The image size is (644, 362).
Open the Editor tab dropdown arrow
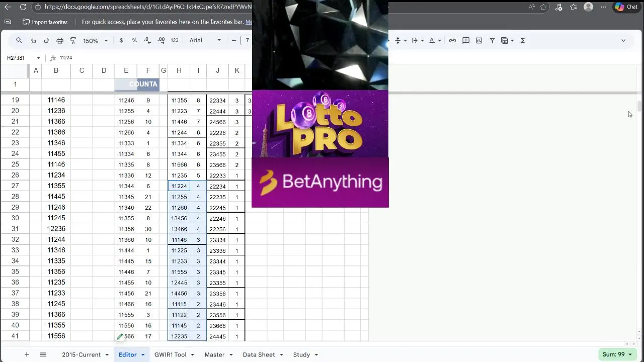tap(143, 355)
